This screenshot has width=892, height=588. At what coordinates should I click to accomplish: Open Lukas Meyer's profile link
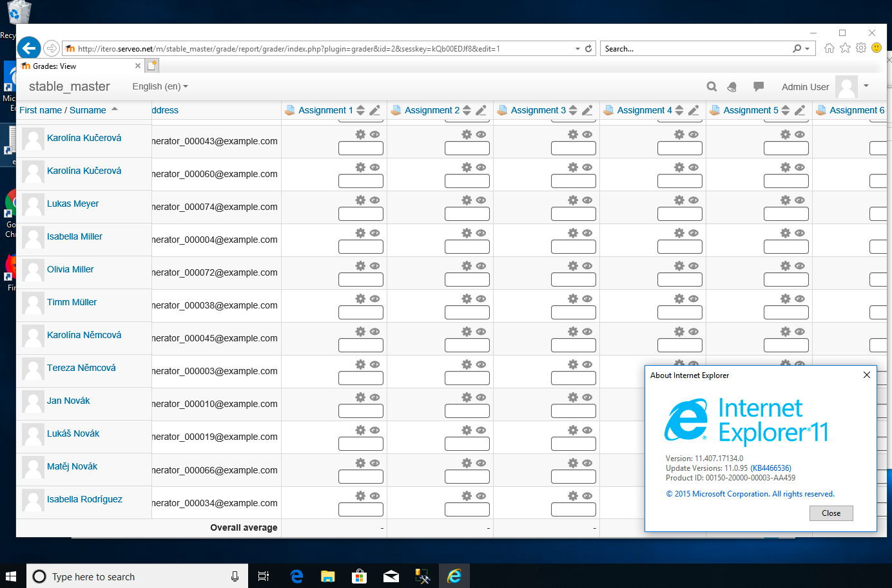click(x=73, y=204)
